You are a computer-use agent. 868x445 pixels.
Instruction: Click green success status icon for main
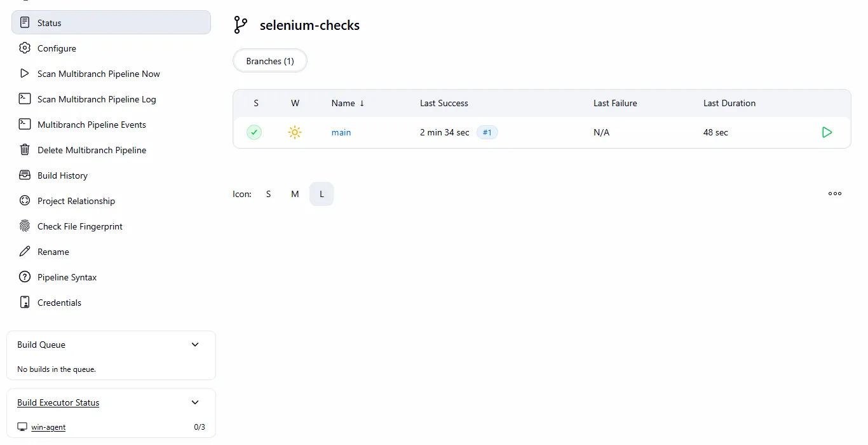254,132
